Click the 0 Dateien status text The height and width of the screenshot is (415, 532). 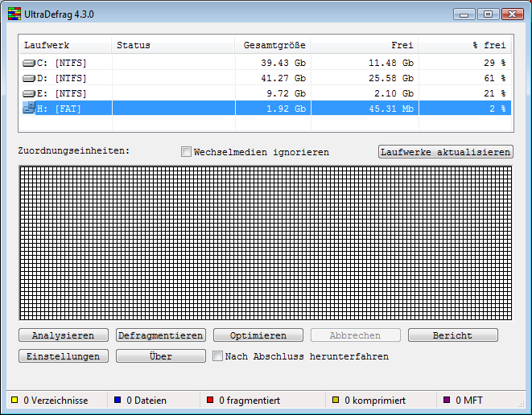click(146, 401)
